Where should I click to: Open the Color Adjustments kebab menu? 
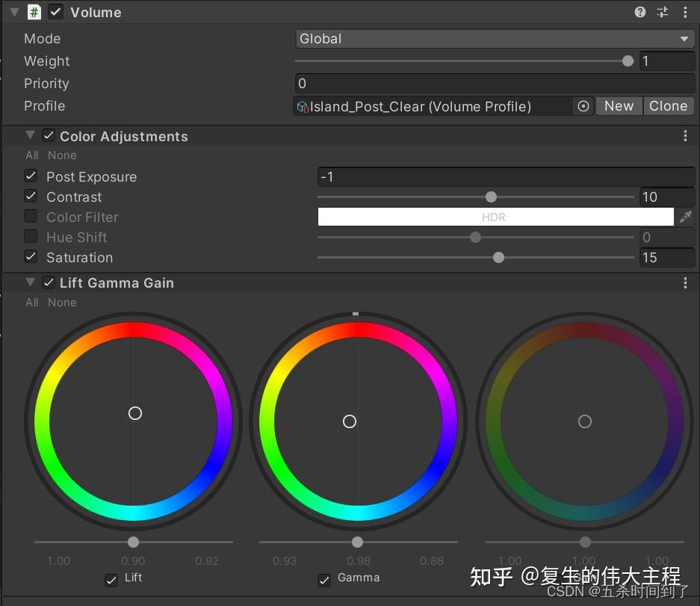(685, 135)
